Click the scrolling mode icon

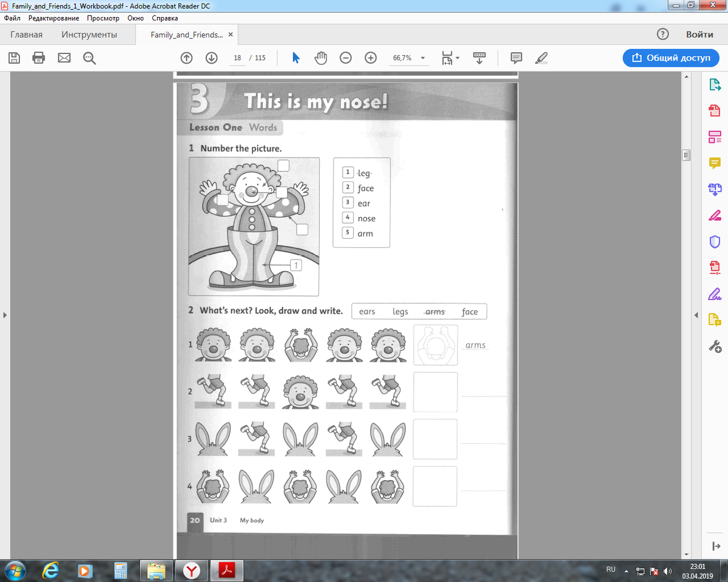click(x=479, y=58)
